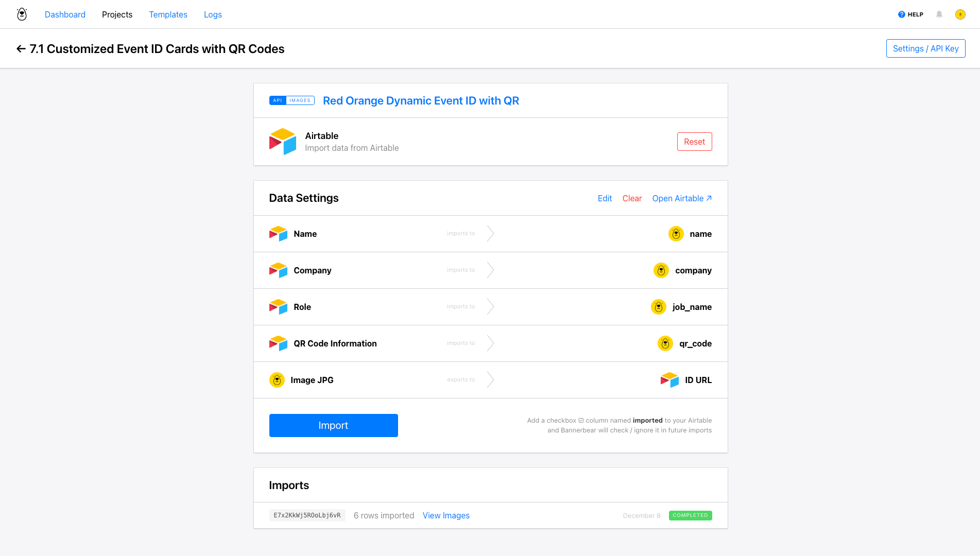Viewport: 980px width, 556px height.
Task: Go to the Logs section
Action: pos(212,14)
